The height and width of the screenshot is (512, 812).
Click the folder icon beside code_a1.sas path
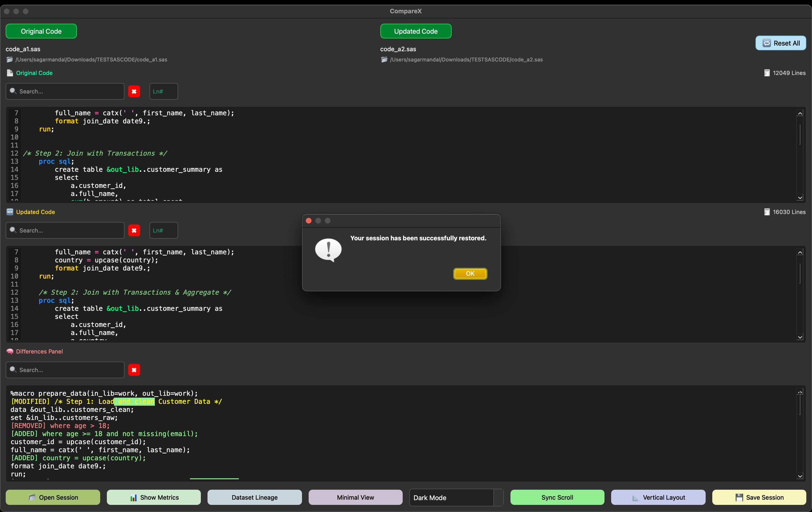click(x=9, y=60)
